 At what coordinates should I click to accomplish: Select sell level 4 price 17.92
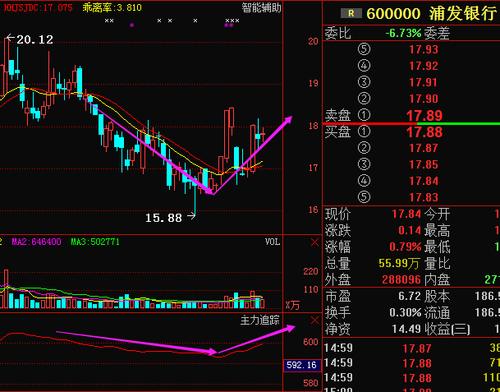point(423,66)
